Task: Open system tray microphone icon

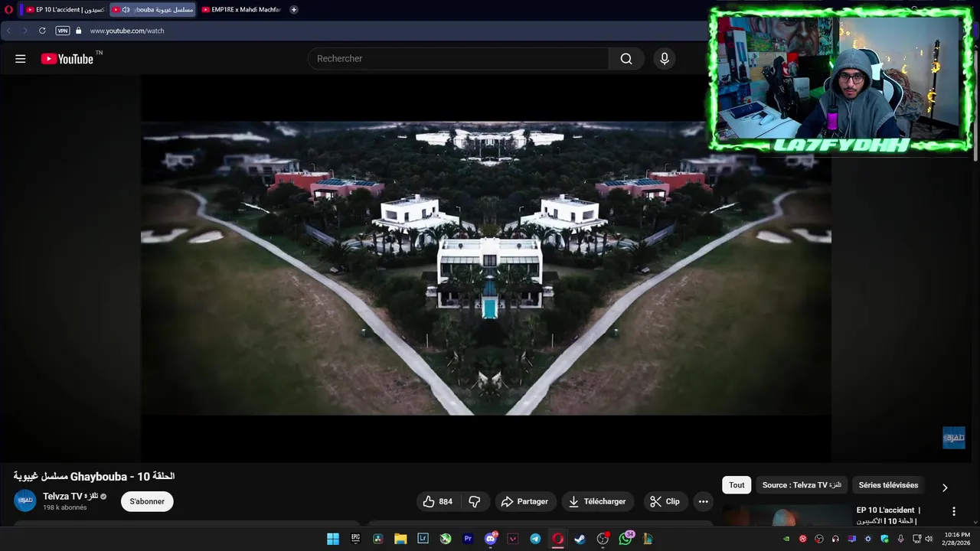Action: 900,539
